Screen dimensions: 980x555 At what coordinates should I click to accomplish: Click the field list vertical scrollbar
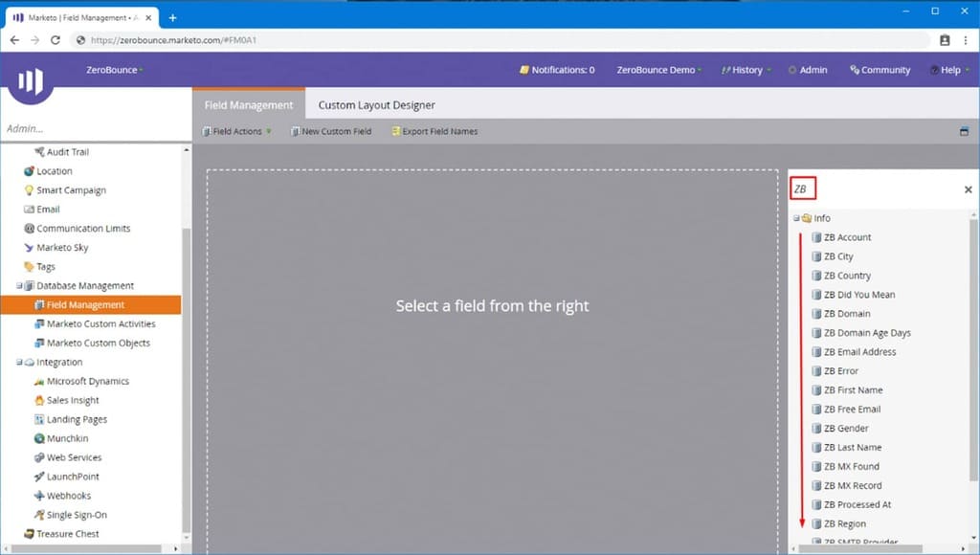click(x=973, y=350)
